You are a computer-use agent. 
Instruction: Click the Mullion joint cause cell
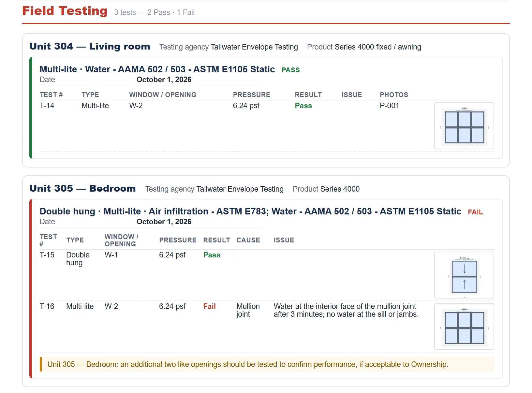coord(248,310)
